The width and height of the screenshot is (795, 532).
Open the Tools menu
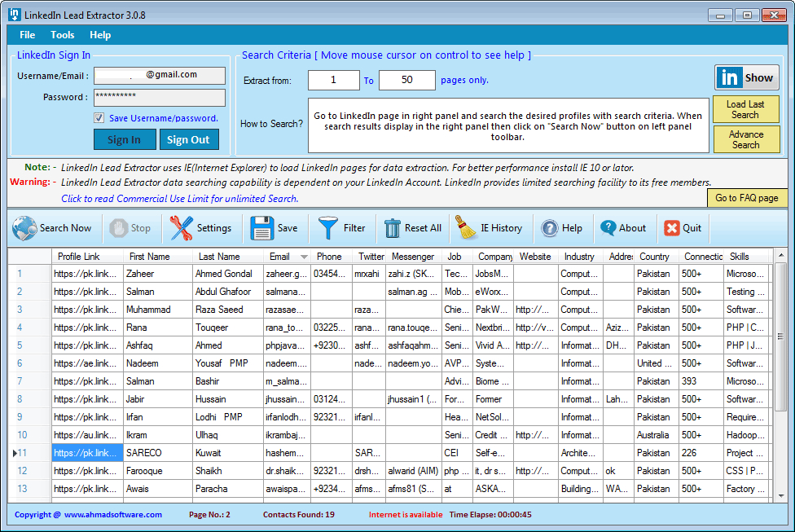tap(63, 35)
